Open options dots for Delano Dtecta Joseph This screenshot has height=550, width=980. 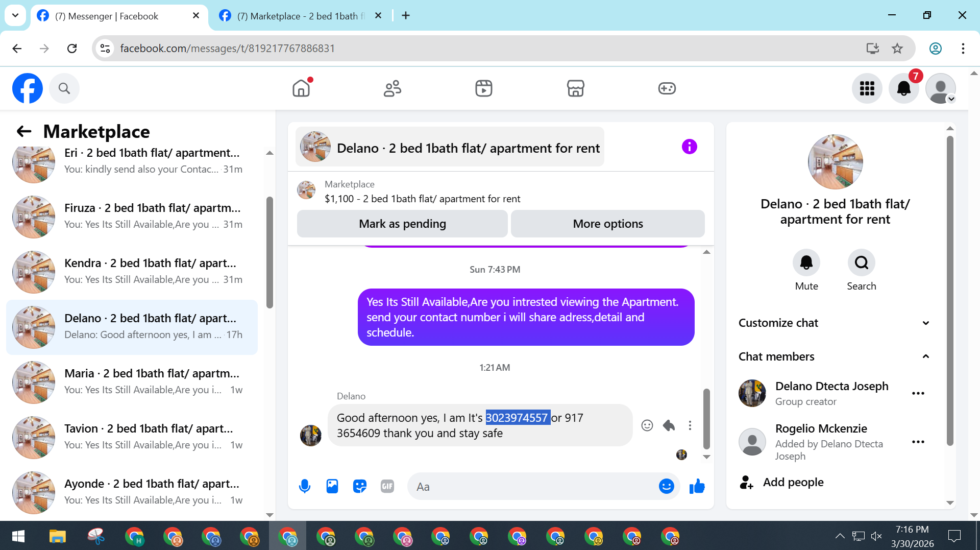pos(918,393)
